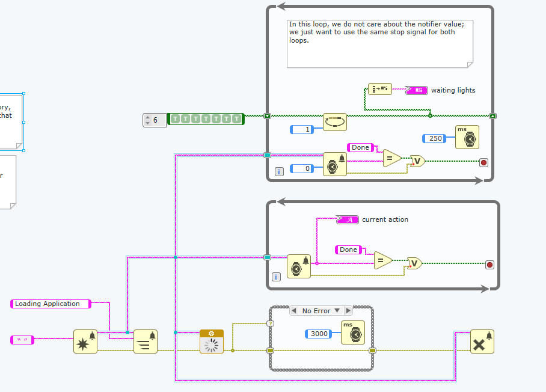
Task: Select the right shift register of top loop
Action: 492,116
